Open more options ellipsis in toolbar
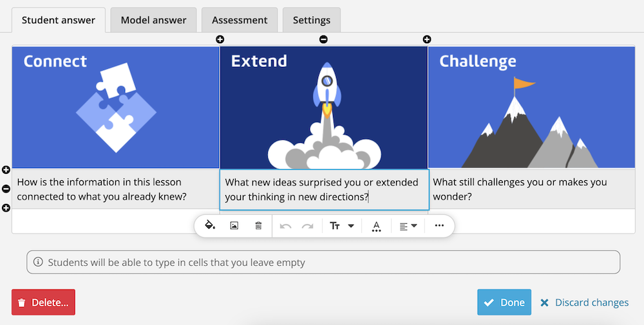Screen dimensions: 644x325 pyautogui.click(x=439, y=225)
